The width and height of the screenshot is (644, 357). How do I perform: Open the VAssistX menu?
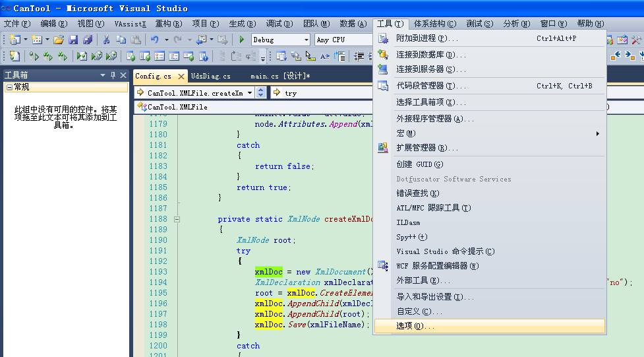pyautogui.click(x=131, y=24)
